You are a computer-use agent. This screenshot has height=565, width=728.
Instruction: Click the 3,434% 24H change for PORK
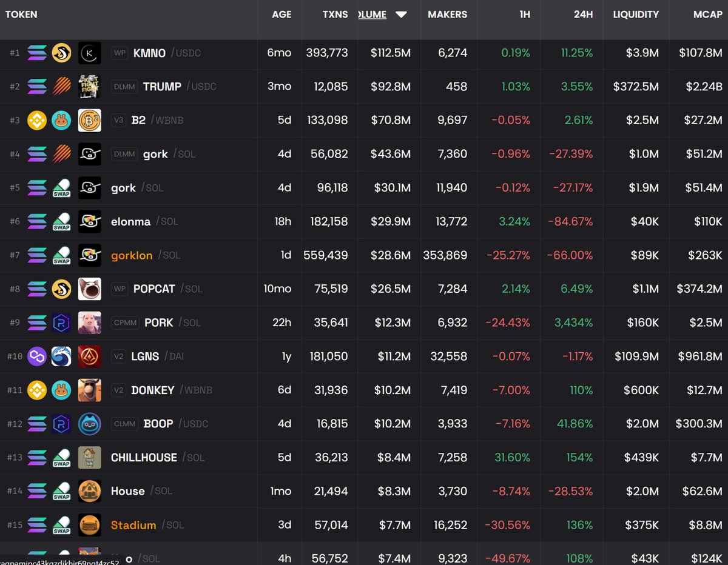click(573, 323)
